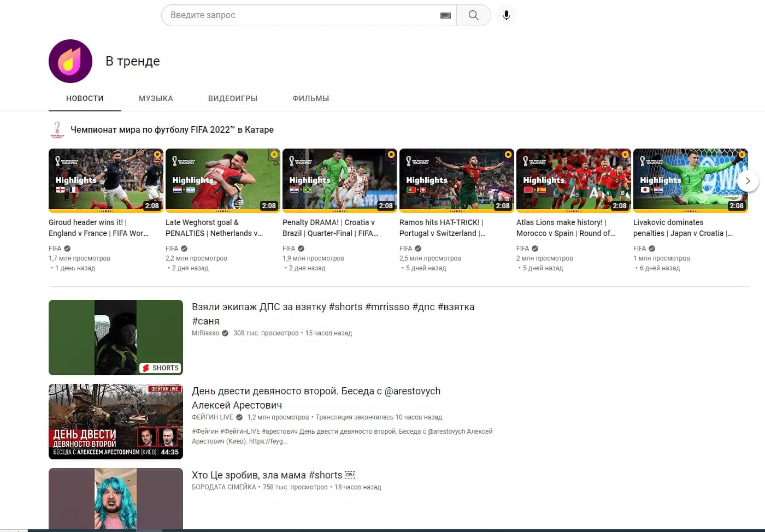765x532 pixels.
Task: Open FIFA channel under the Atlas Lions video
Action: coord(523,248)
